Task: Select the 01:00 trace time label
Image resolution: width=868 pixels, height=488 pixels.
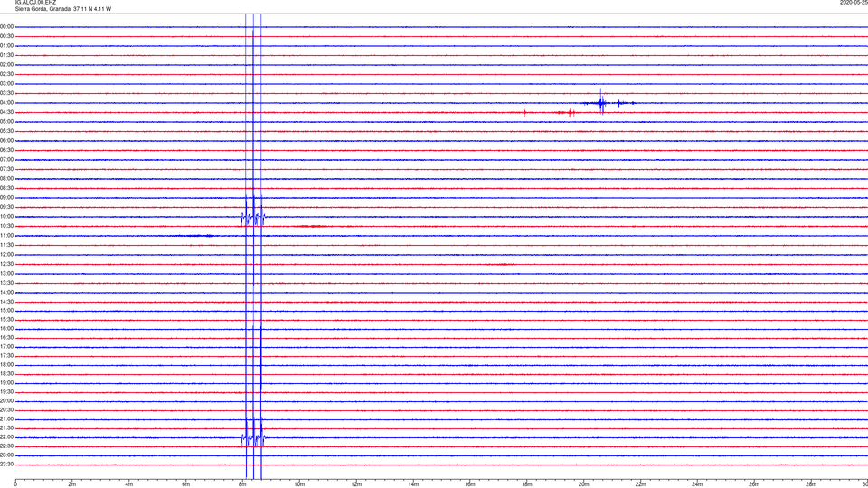Action: tap(6, 46)
